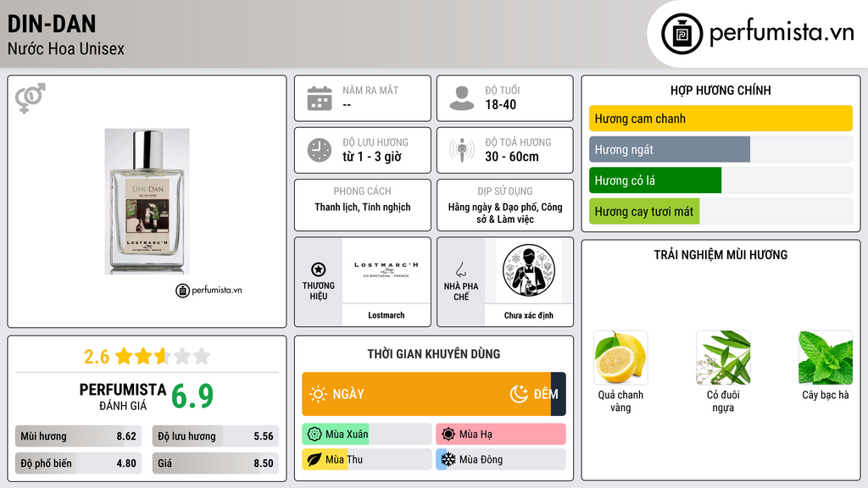Click the Nước Hoa Unisex subtitle

point(66,48)
